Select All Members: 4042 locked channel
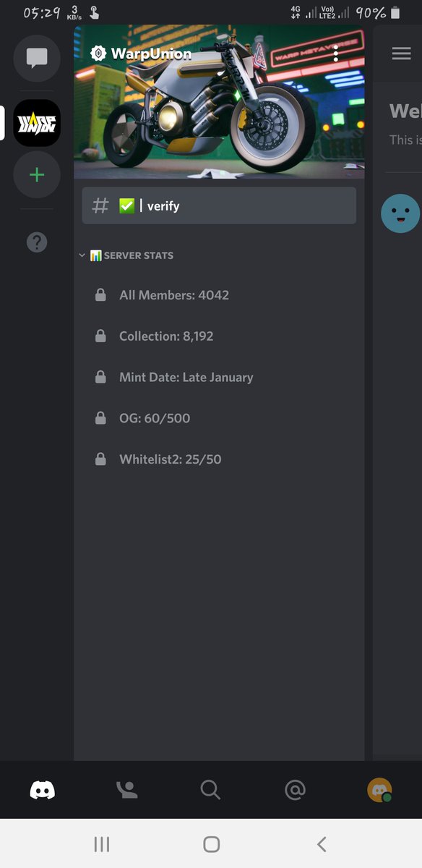The image size is (422, 868). [x=219, y=295]
